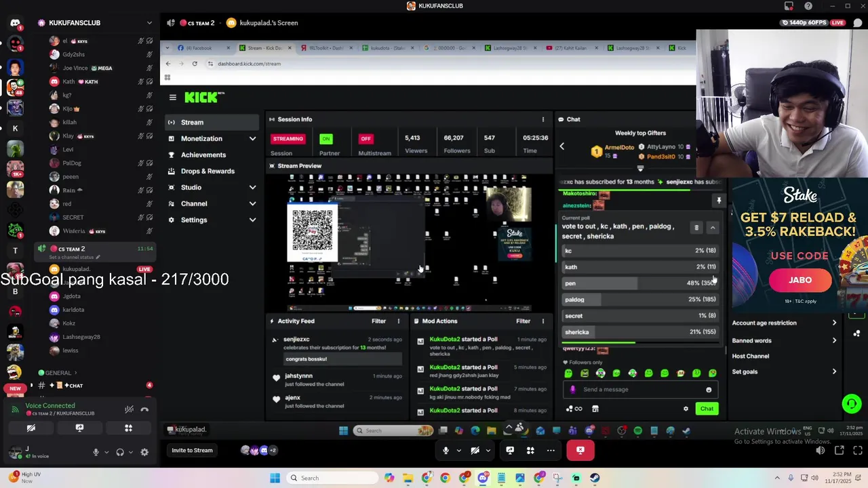Expand Monetization menu section
The image size is (868, 488).
tap(252, 139)
